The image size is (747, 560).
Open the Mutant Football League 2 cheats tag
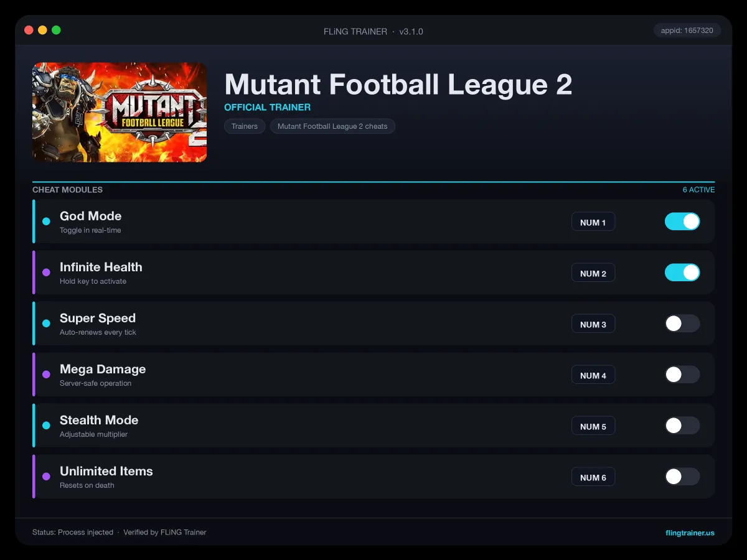point(332,126)
